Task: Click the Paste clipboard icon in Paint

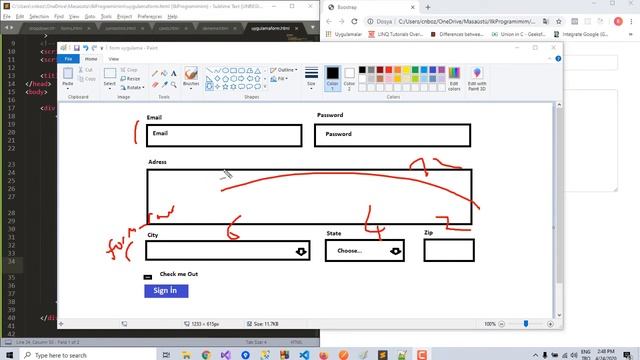Action: point(68,73)
